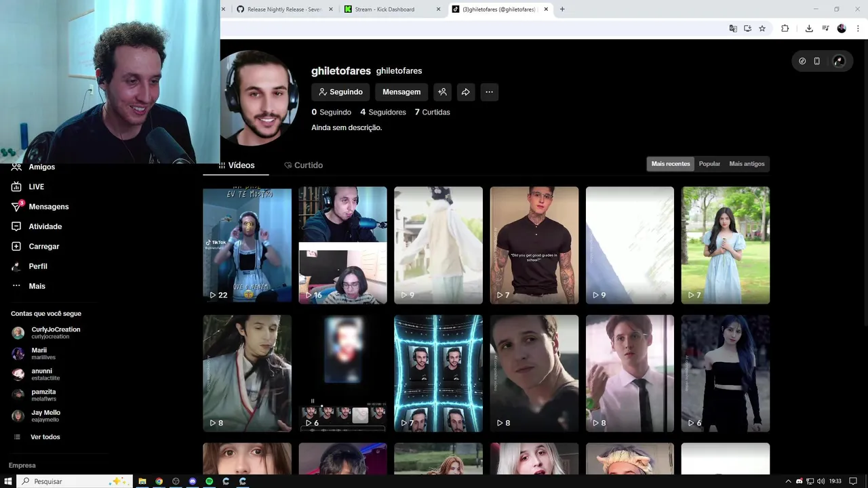The height and width of the screenshot is (488, 868).
Task: Click the Windows Start button
Action: pos(8,481)
